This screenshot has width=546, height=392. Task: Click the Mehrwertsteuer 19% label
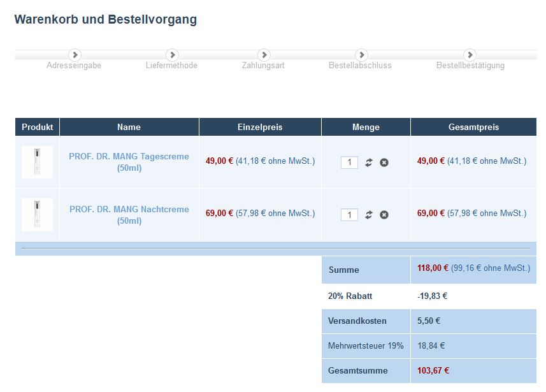tap(366, 345)
